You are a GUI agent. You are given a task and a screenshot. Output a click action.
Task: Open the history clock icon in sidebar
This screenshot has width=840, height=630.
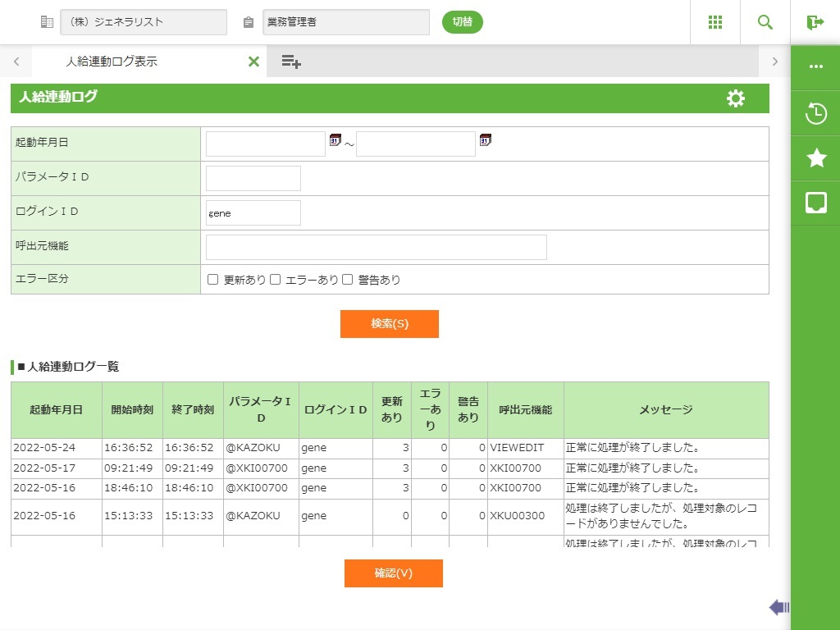click(x=816, y=113)
